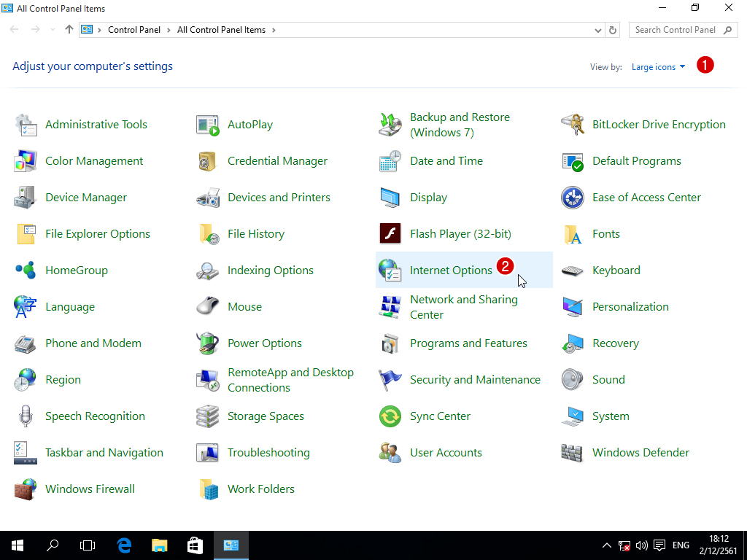The width and height of the screenshot is (747, 560).
Task: Open the File Explorer Options icon
Action: tap(26, 234)
